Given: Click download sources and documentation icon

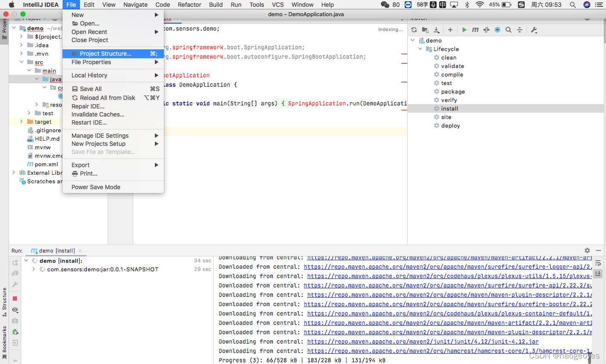Looking at the screenshot, I should 437,30.
